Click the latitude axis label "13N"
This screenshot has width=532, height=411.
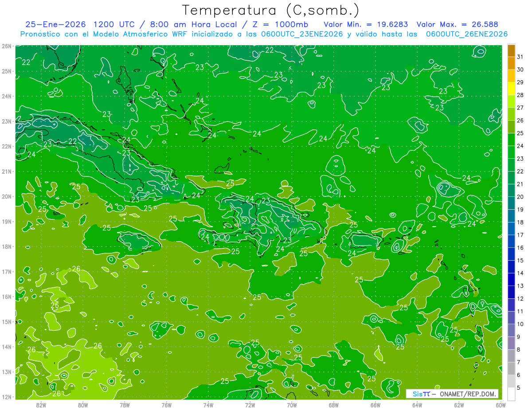tap(6, 372)
